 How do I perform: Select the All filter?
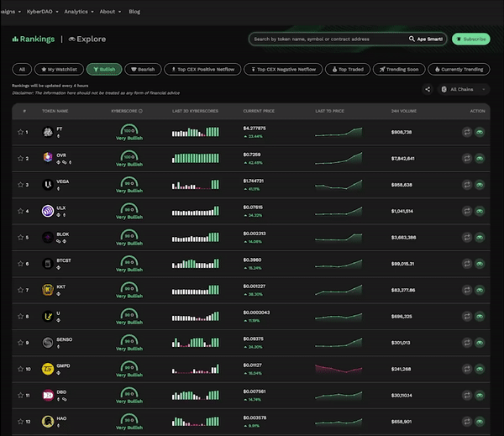click(22, 70)
